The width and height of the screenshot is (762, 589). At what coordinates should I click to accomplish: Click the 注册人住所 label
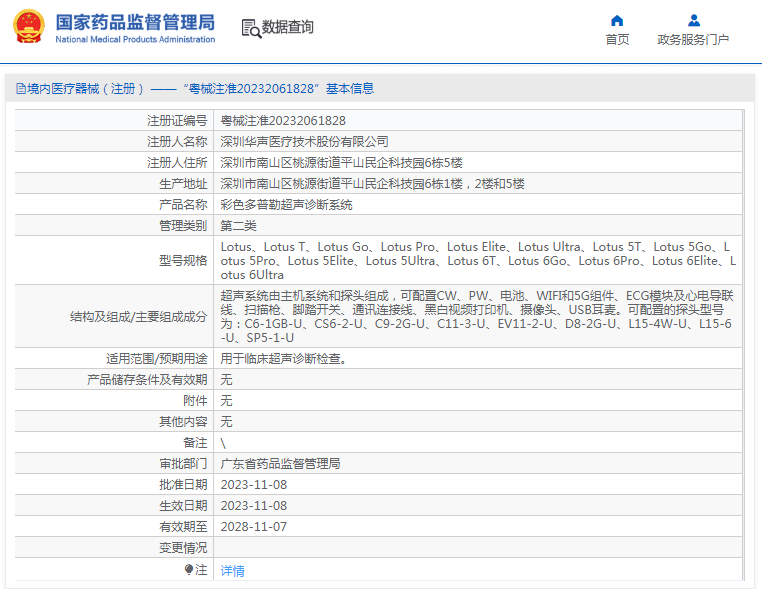point(177,162)
